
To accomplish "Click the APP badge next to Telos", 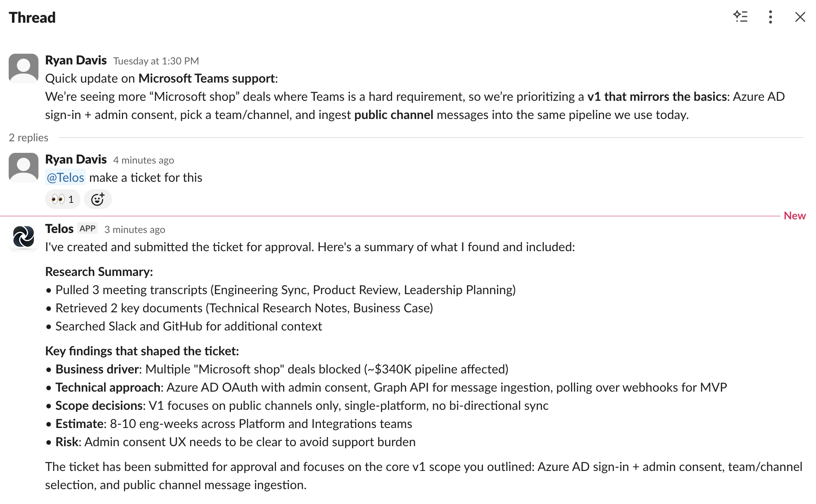I will point(87,228).
